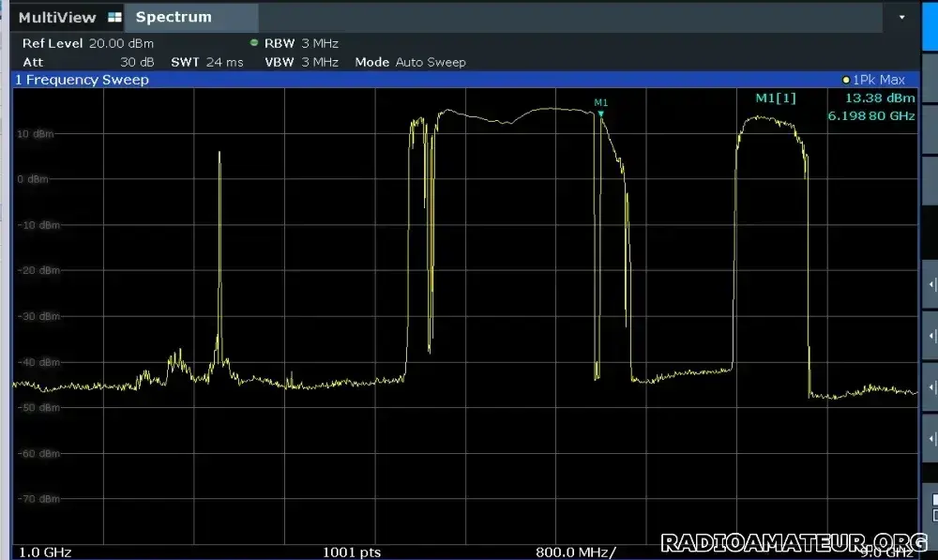Viewport: 938px width, 560px height.
Task: Expand the third right-side softkey arrow
Action: point(930,387)
